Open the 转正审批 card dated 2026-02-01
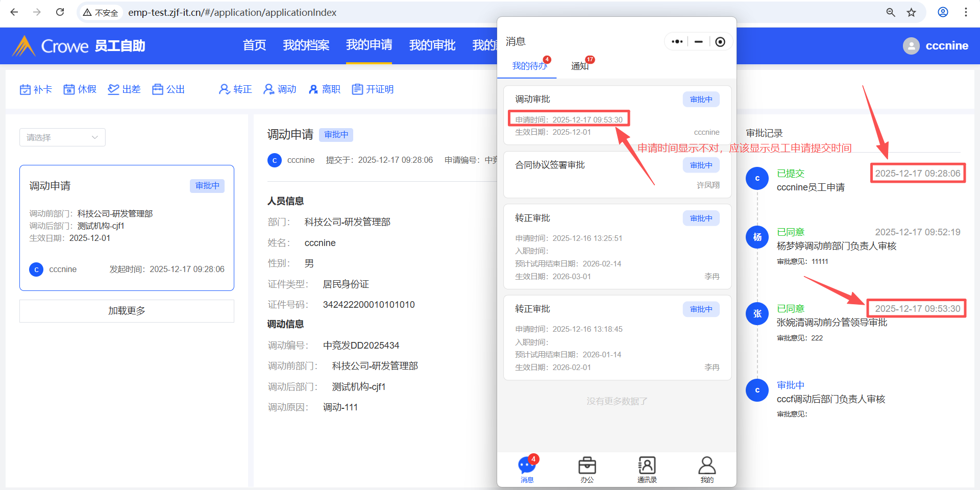Image resolution: width=980 pixels, height=490 pixels. pyautogui.click(x=618, y=337)
